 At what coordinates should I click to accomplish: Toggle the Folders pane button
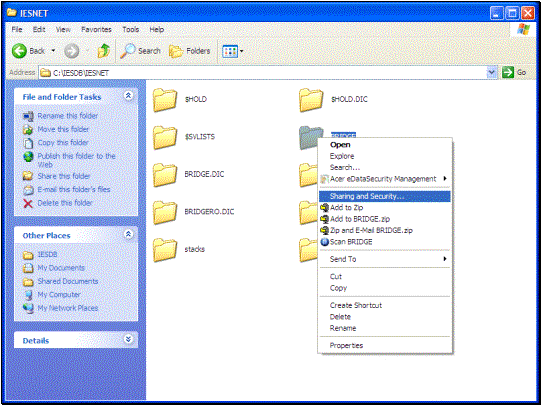click(189, 51)
